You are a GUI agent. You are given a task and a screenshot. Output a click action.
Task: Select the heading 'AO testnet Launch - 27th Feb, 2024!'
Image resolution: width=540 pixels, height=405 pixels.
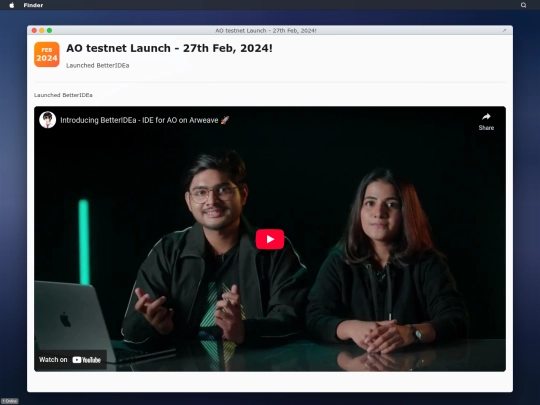pyautogui.click(x=169, y=48)
